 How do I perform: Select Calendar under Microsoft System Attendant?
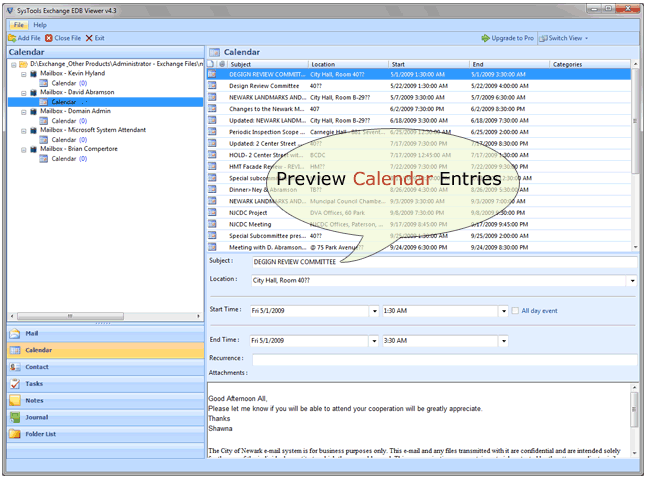point(64,140)
